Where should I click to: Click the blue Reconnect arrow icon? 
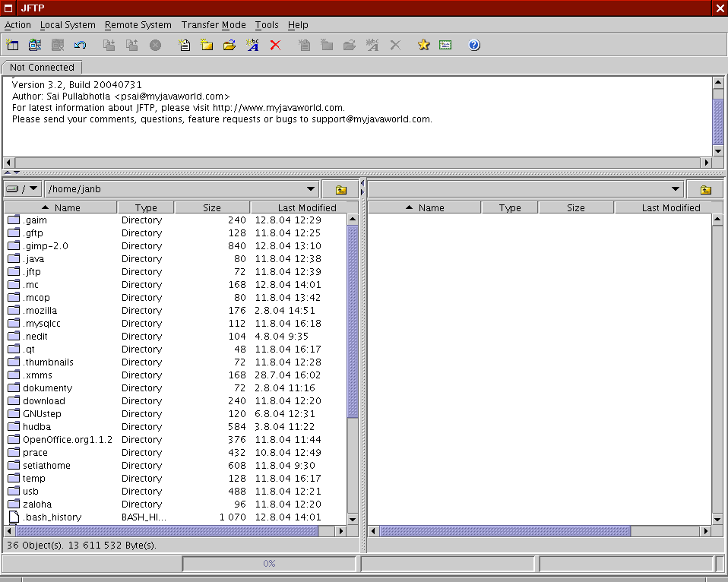click(x=80, y=45)
